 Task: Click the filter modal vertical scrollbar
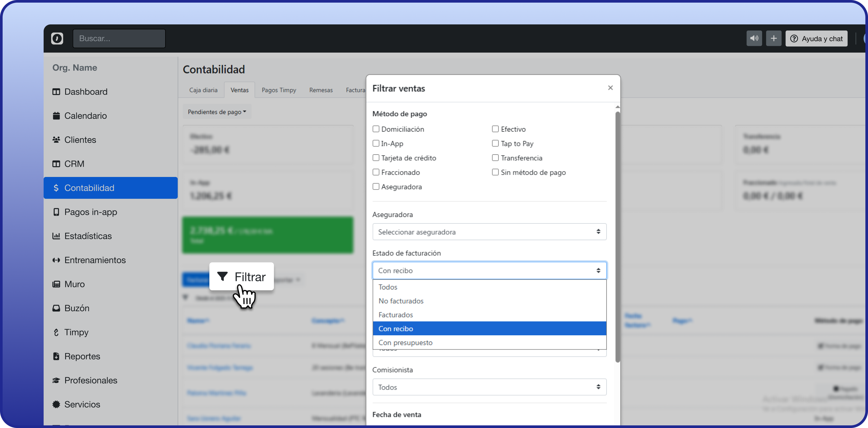617,236
